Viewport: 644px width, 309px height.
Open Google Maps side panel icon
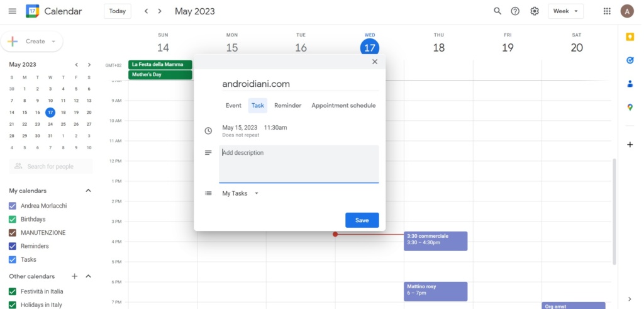630,107
